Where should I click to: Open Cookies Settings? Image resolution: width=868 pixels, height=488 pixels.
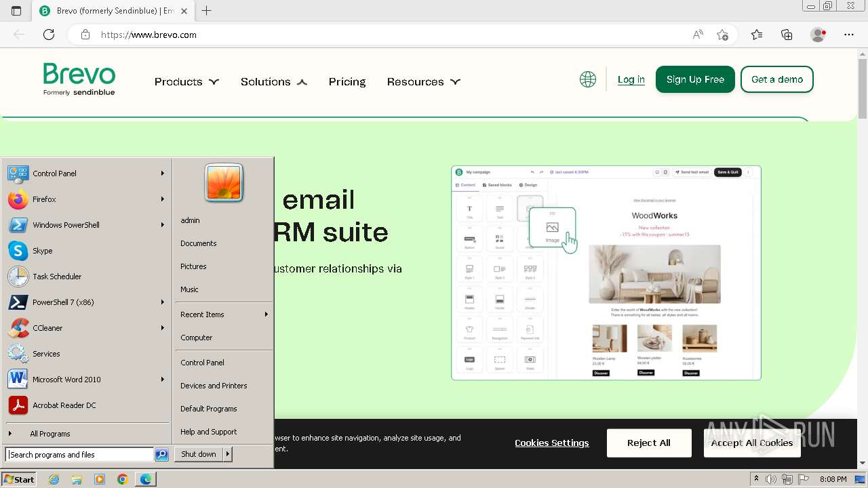point(552,443)
